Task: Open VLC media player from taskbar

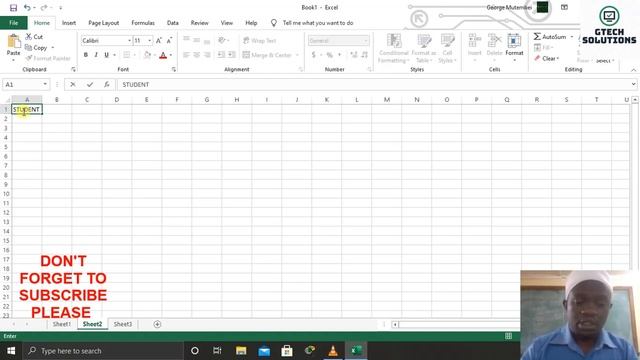Action: [x=333, y=351]
